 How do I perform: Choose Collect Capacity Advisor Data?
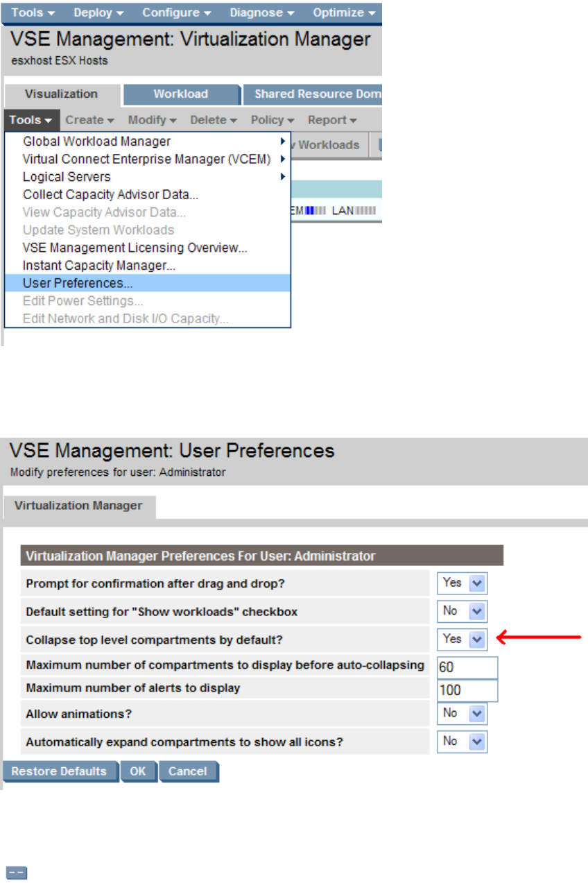click(x=148, y=195)
